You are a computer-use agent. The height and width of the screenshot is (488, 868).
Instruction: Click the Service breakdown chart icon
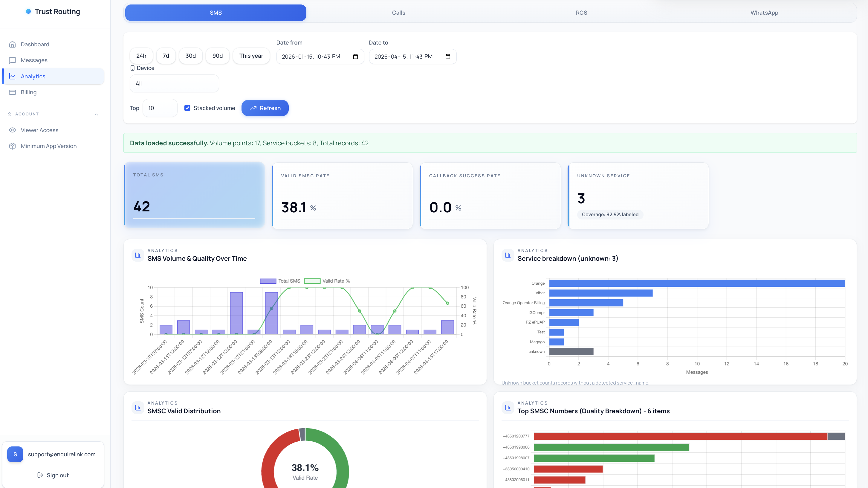[508, 255]
